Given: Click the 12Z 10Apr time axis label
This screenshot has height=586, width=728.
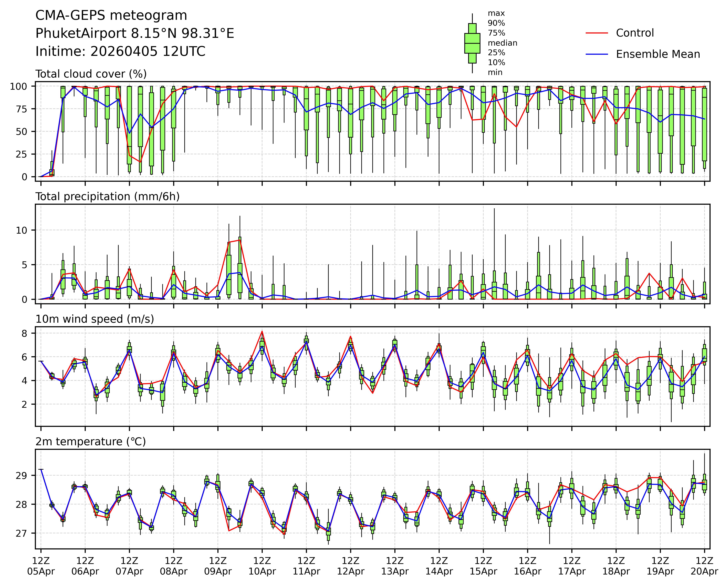Looking at the screenshot, I should pos(262,566).
